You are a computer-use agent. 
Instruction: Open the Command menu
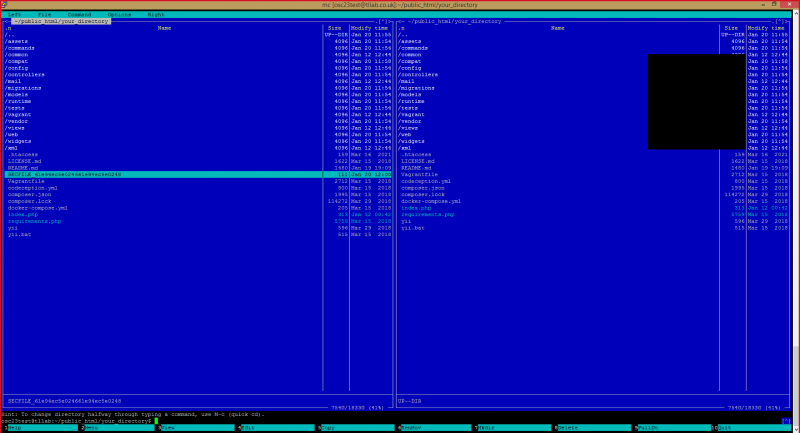(x=80, y=14)
